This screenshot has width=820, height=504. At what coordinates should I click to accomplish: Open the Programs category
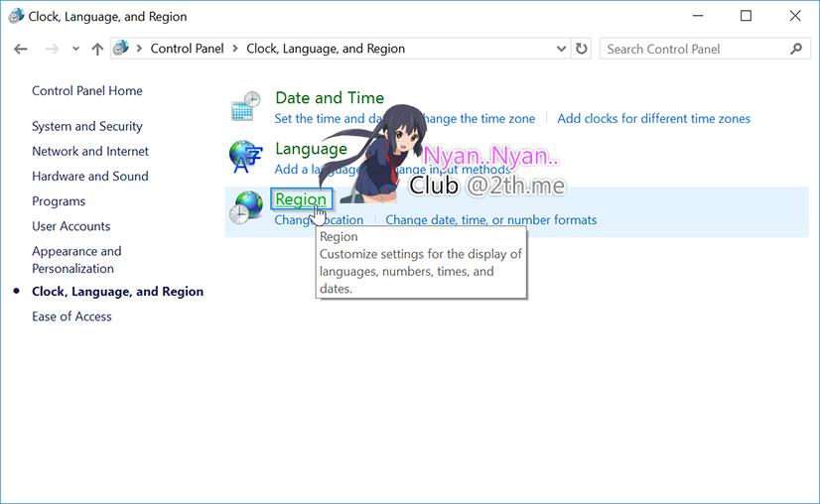pyautogui.click(x=59, y=201)
